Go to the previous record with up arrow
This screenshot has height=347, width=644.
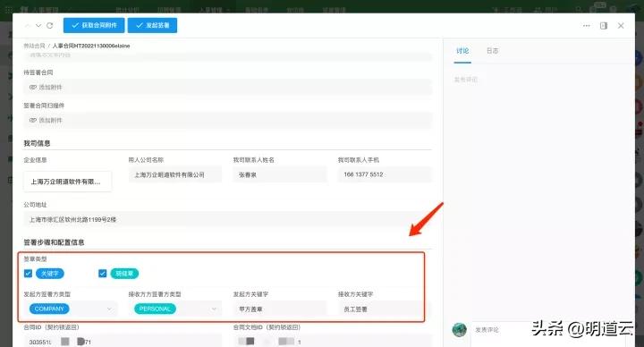click(28, 25)
